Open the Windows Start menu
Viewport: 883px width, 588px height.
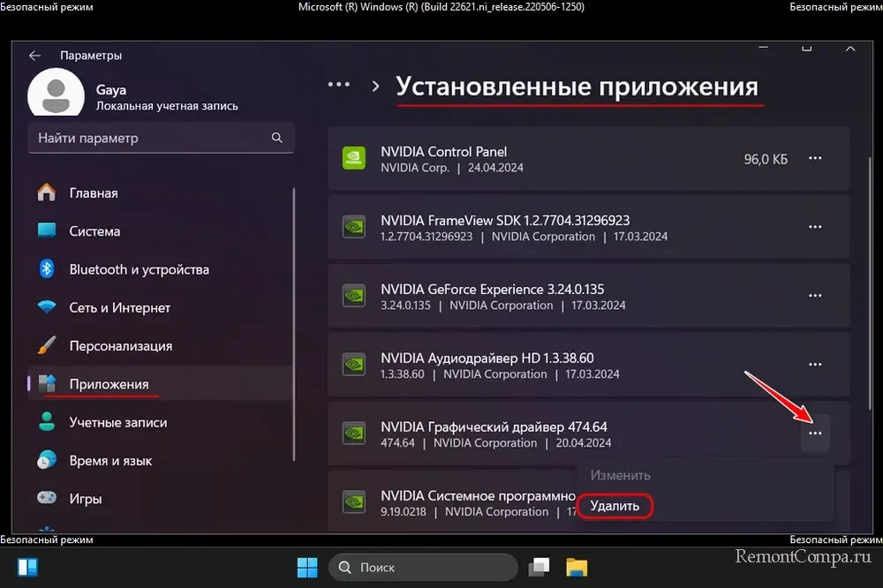click(x=307, y=567)
